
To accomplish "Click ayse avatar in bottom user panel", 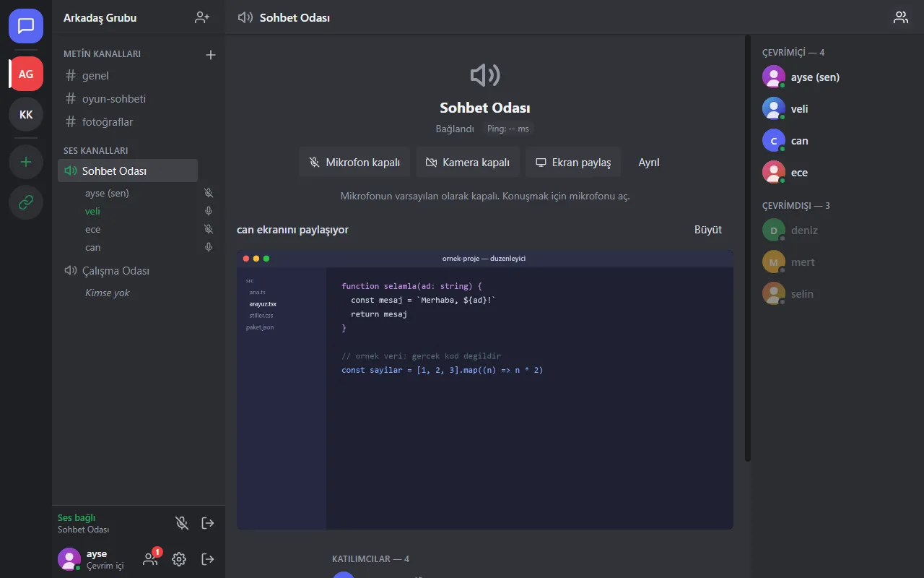I will (69, 558).
